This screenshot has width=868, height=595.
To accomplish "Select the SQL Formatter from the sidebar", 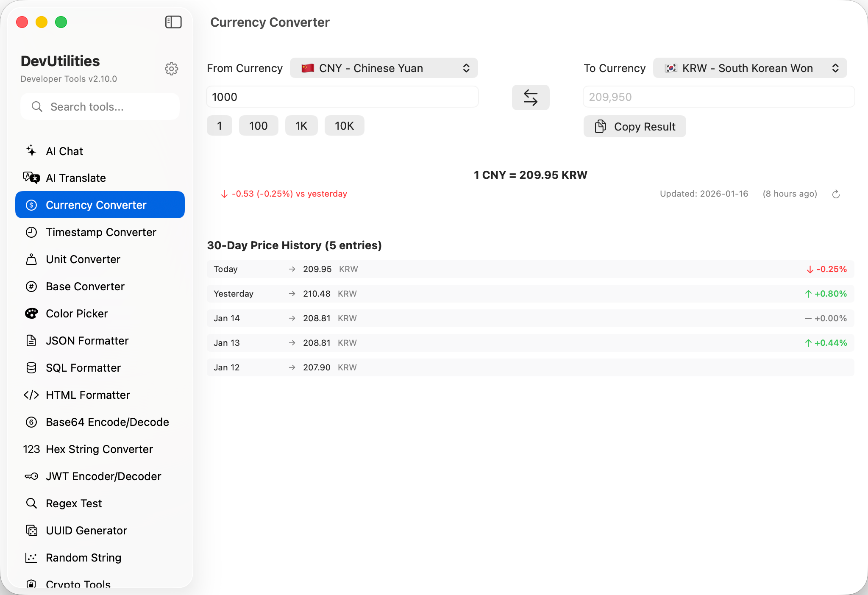I will [x=83, y=367].
